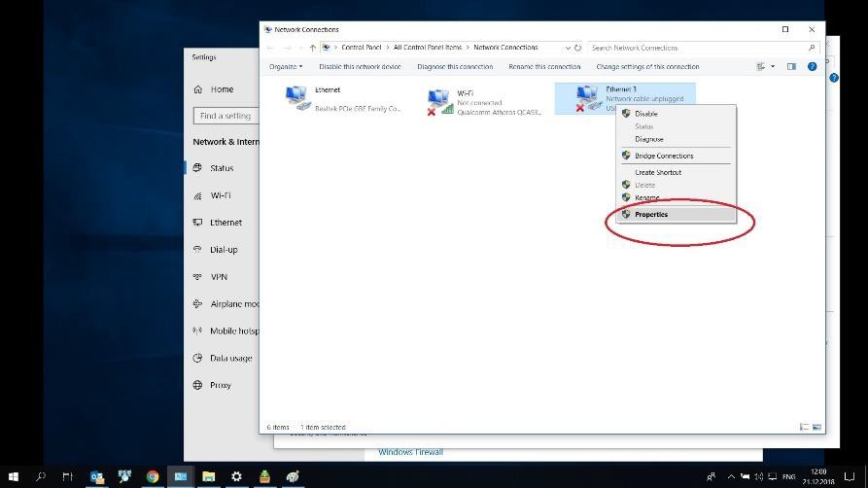Select the Ethernet 3 adapter icon
Image resolution: width=868 pixels, height=488 pixels.
pos(587,98)
